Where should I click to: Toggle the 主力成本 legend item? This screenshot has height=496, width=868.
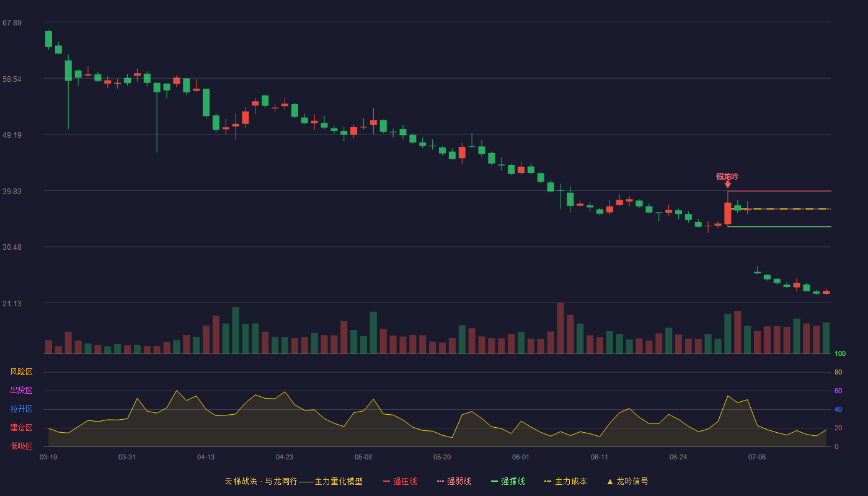(x=565, y=481)
